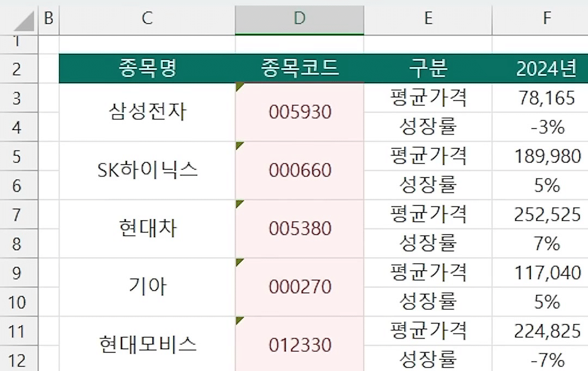
Task: Click the 구분 header cell
Action: (428, 69)
